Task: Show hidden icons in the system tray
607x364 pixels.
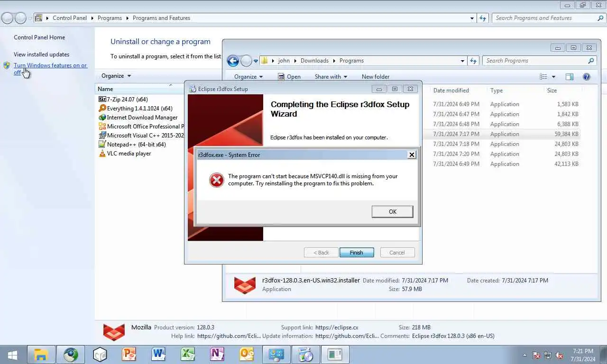Action: point(524,355)
